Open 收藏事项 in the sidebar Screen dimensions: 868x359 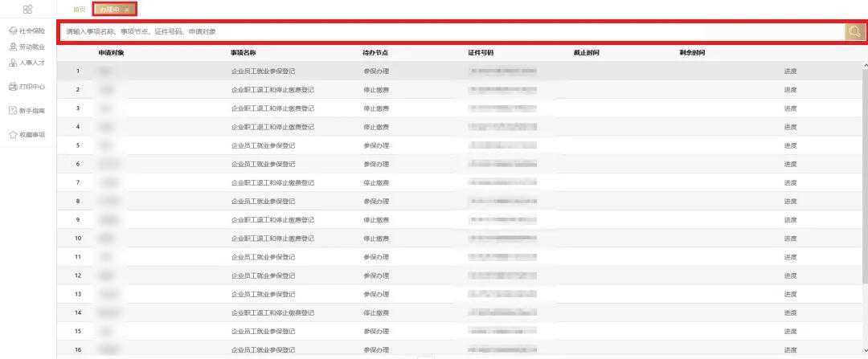click(27, 134)
